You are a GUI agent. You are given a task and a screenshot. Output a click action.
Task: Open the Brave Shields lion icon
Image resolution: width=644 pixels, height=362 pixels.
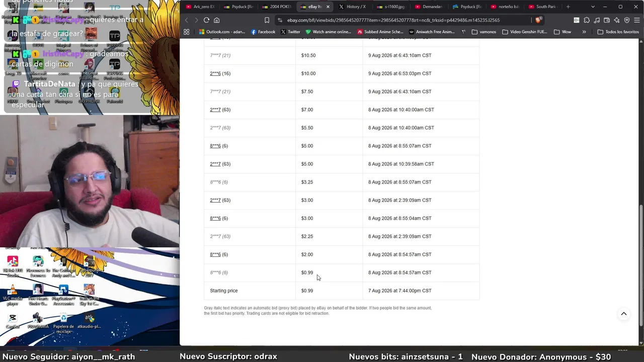(x=538, y=20)
